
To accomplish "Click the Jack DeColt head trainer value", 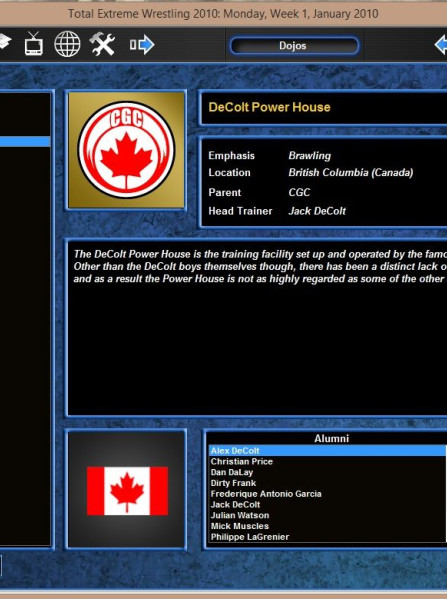I will click(x=317, y=211).
